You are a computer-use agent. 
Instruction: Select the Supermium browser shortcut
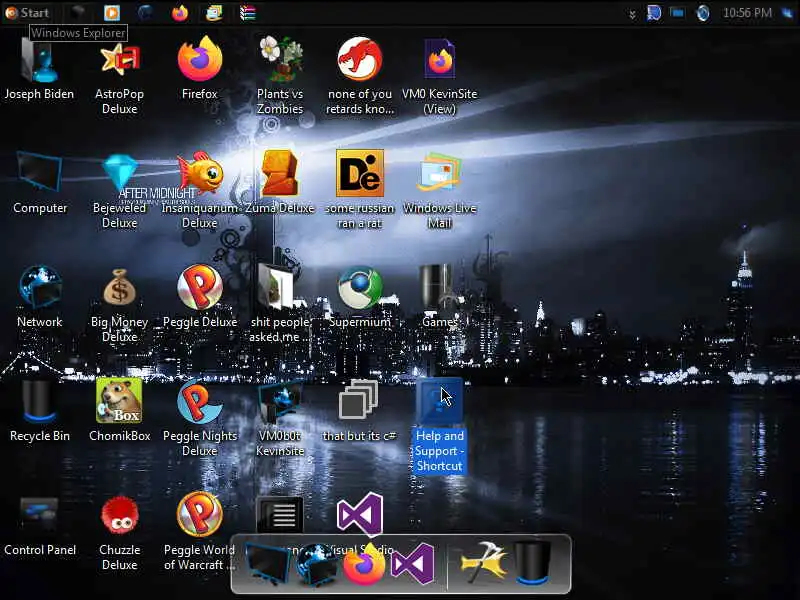(360, 296)
